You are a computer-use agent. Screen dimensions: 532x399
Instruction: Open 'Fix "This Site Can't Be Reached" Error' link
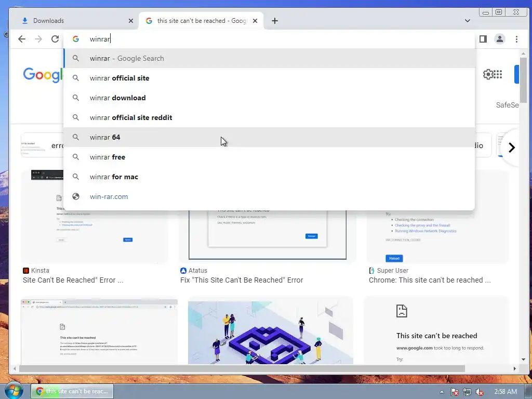tap(242, 280)
